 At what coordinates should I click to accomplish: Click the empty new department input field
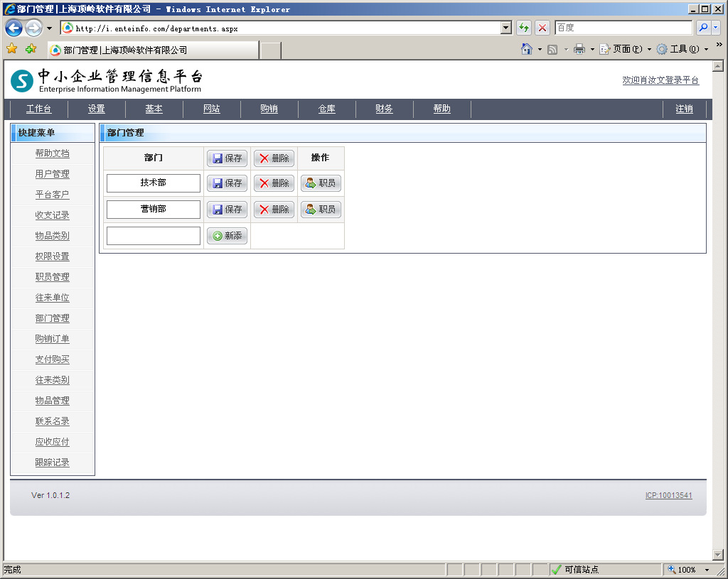coord(154,236)
